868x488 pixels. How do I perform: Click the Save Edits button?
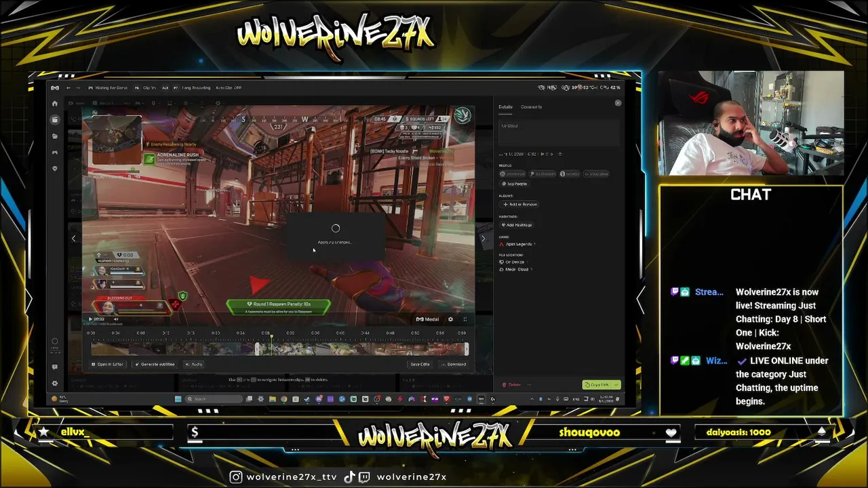(x=420, y=364)
